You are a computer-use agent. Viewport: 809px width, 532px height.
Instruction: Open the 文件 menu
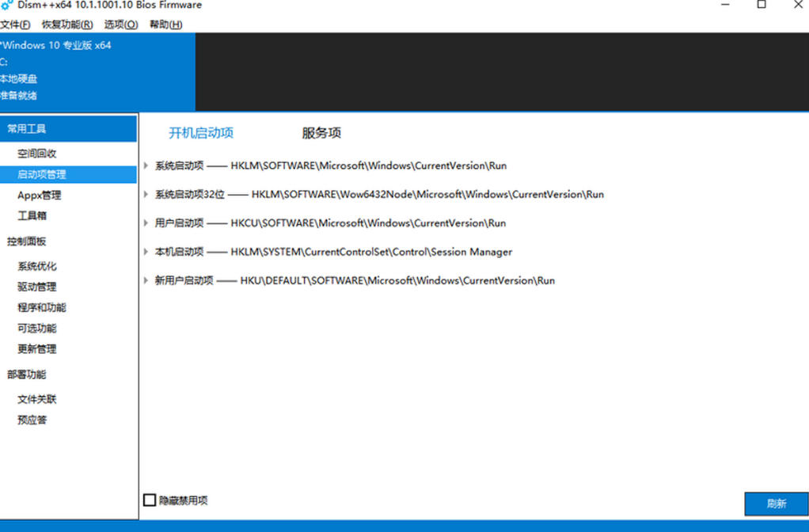tap(16, 25)
